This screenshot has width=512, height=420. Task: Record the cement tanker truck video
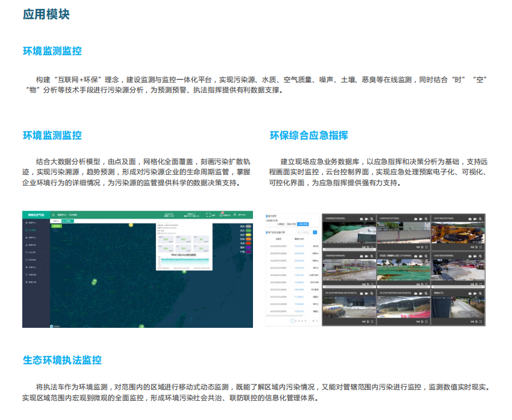[x=366, y=293]
